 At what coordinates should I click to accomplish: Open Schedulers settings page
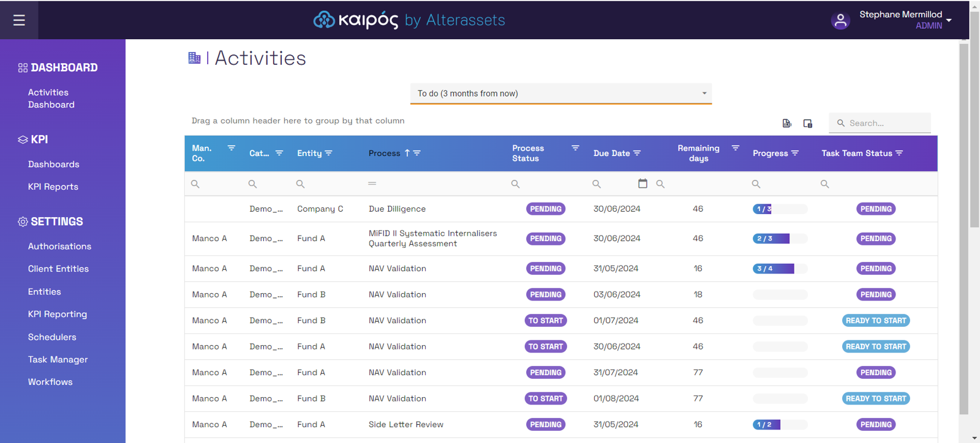pyautogui.click(x=52, y=337)
